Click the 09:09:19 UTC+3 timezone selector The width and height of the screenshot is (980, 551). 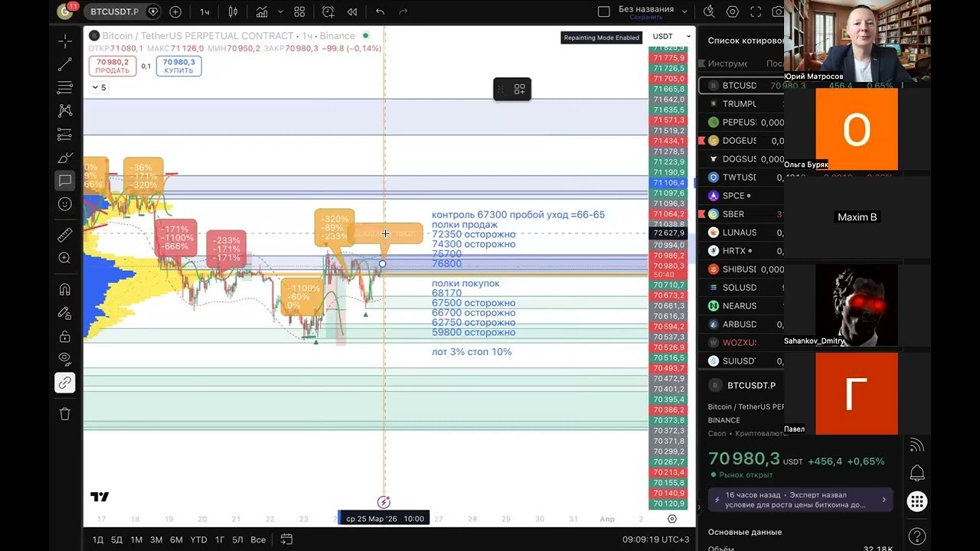tap(656, 540)
